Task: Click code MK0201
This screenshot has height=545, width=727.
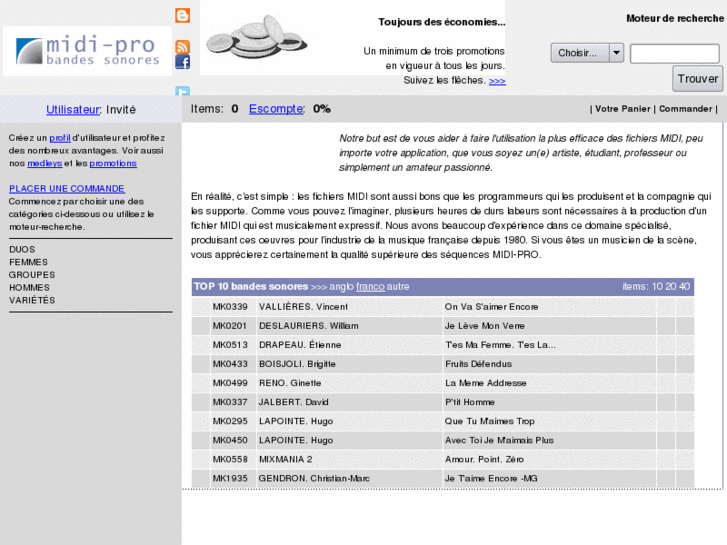Action: 230,326
